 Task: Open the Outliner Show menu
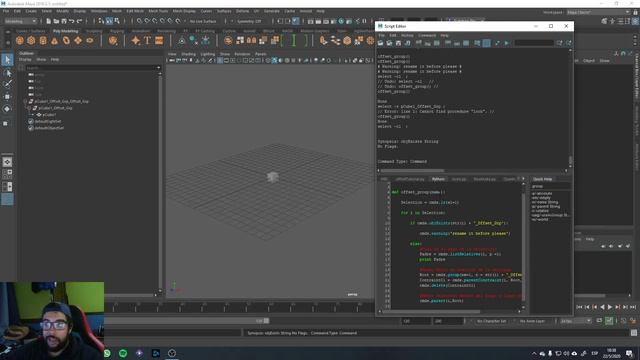[x=41, y=60]
